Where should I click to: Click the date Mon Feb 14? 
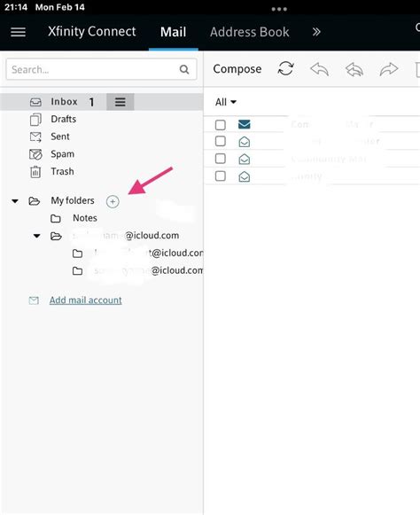click(60, 7)
